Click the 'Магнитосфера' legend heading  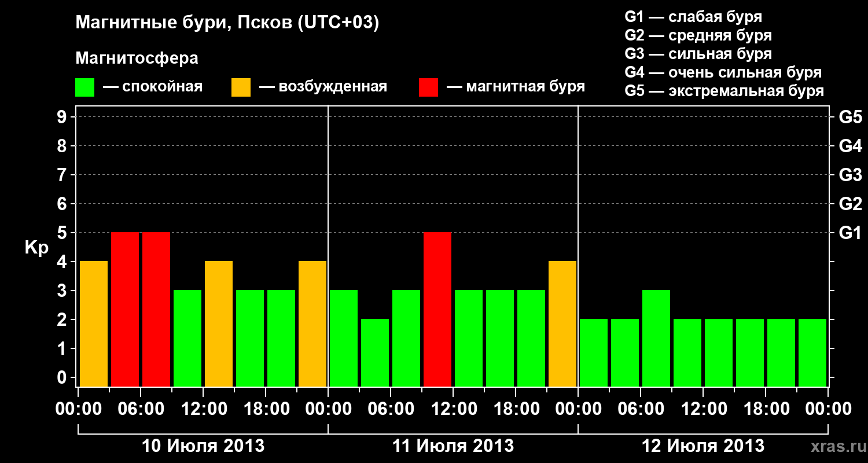click(137, 58)
